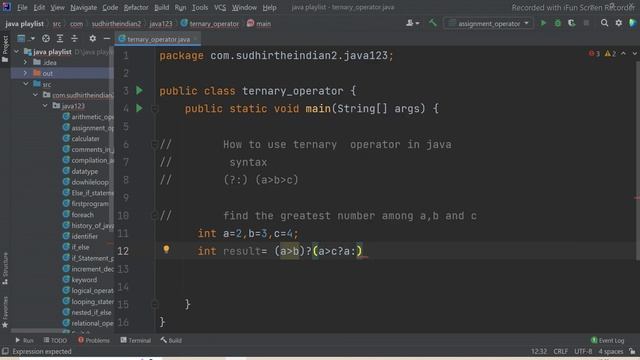
Task: Click java playlist breadcrumb
Action: [24, 24]
